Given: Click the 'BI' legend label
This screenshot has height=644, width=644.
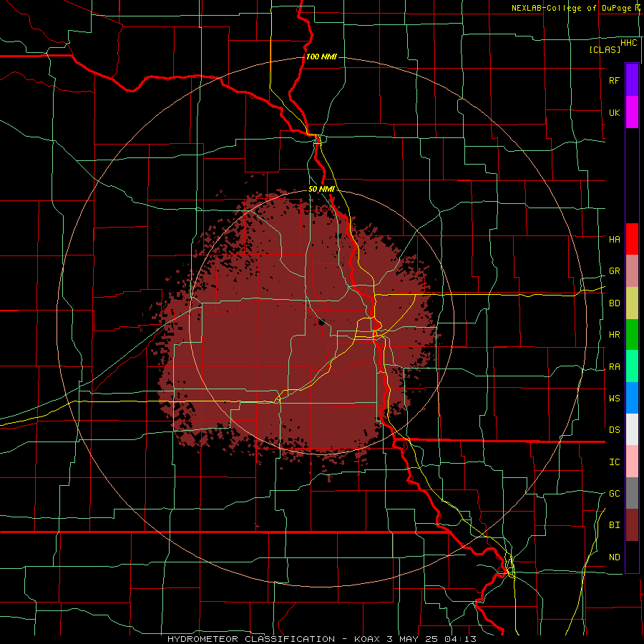Looking at the screenshot, I should [x=615, y=525].
